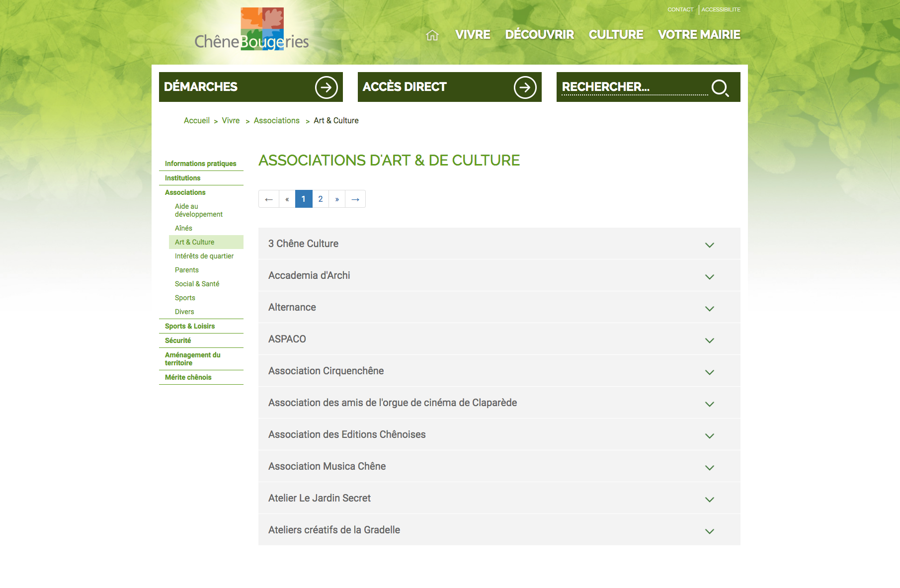Viewport: 900px width, 588px height.
Task: Expand Association des Editions Chênoises entry
Action: pos(499,434)
